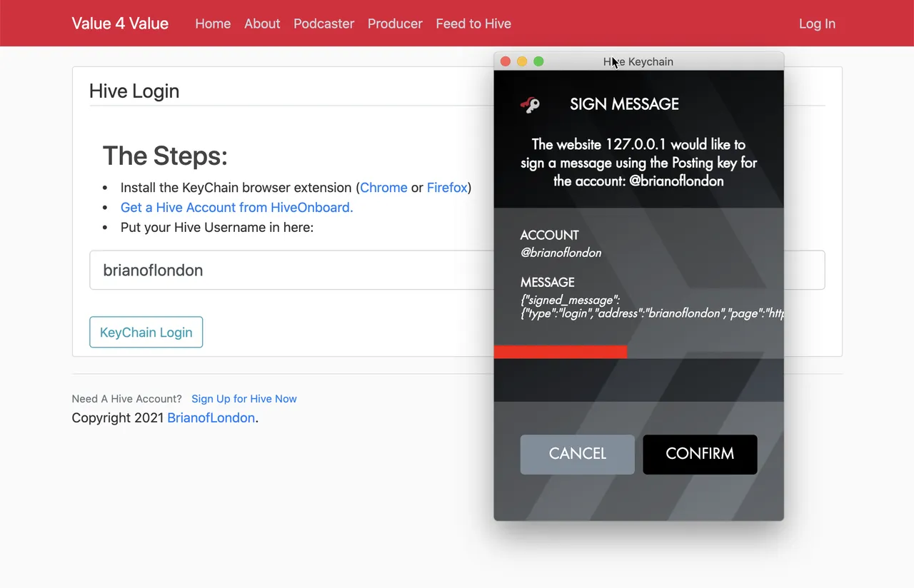
Task: Click the KeyChain Login button
Action: (x=146, y=333)
